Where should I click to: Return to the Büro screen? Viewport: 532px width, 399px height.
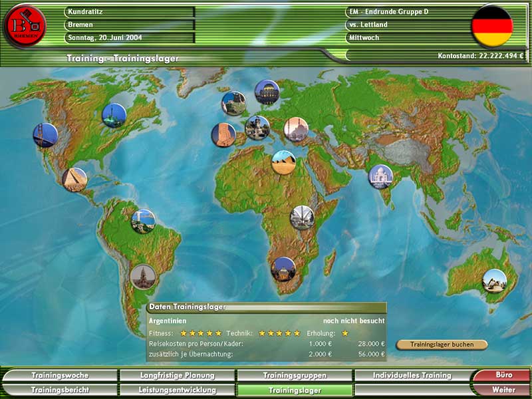click(503, 376)
